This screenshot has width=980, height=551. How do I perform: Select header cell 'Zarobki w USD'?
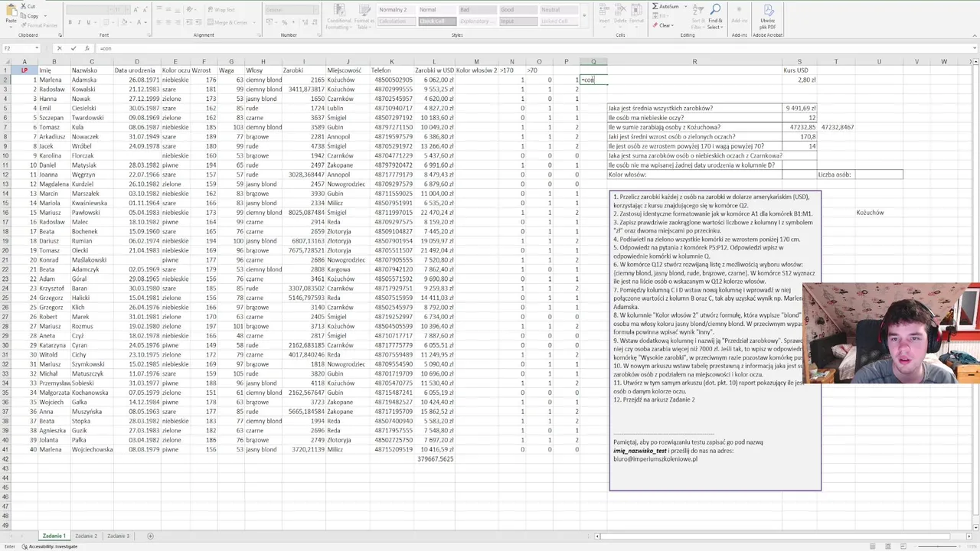point(433,70)
